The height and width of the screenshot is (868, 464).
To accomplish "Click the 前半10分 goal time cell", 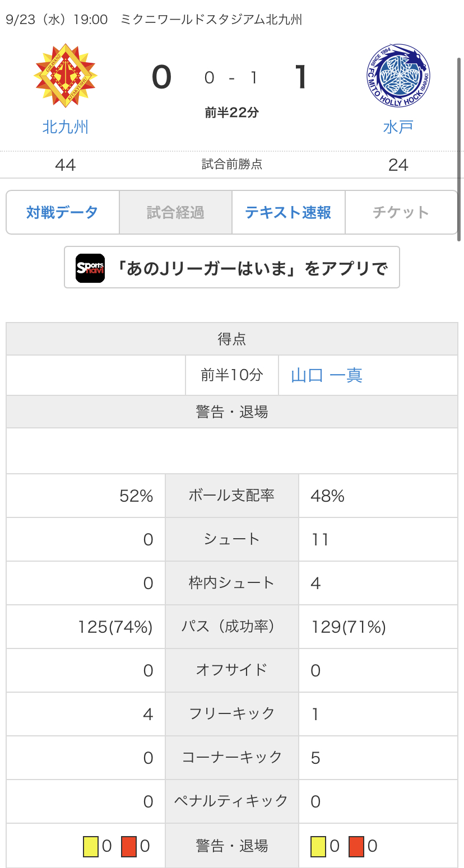I will coord(231,375).
